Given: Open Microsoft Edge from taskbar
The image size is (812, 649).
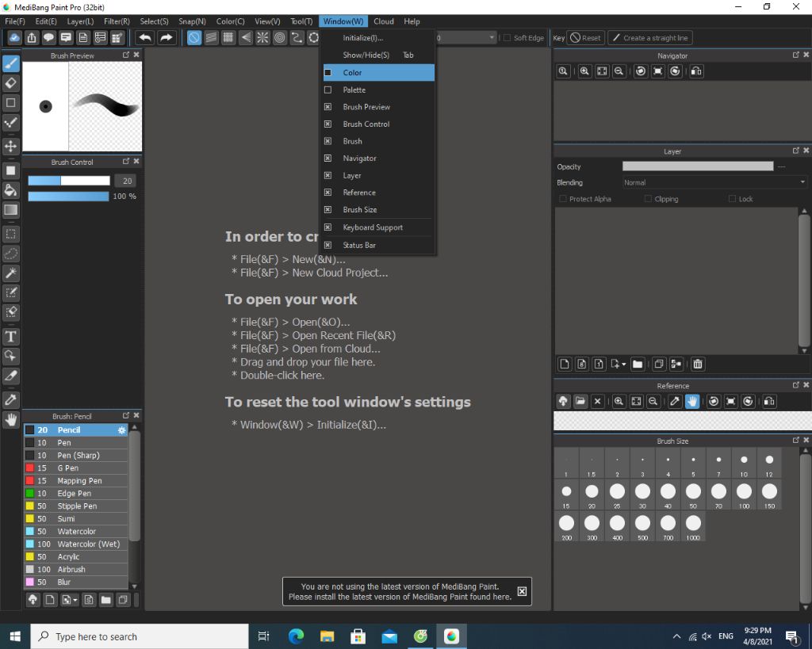Looking at the screenshot, I should (297, 636).
